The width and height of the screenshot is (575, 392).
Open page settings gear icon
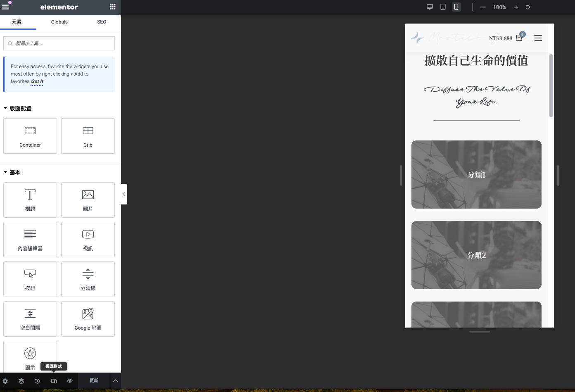pyautogui.click(x=5, y=381)
